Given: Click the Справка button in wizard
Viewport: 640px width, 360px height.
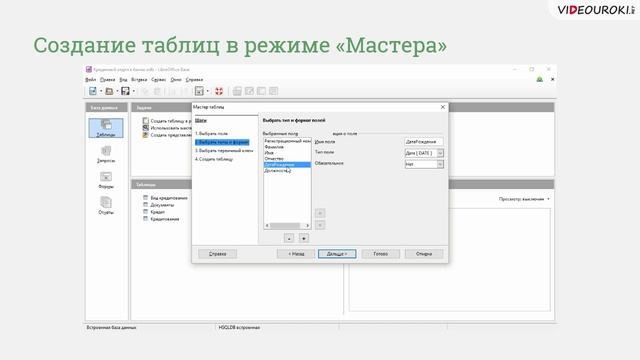Looking at the screenshot, I should pos(218,254).
